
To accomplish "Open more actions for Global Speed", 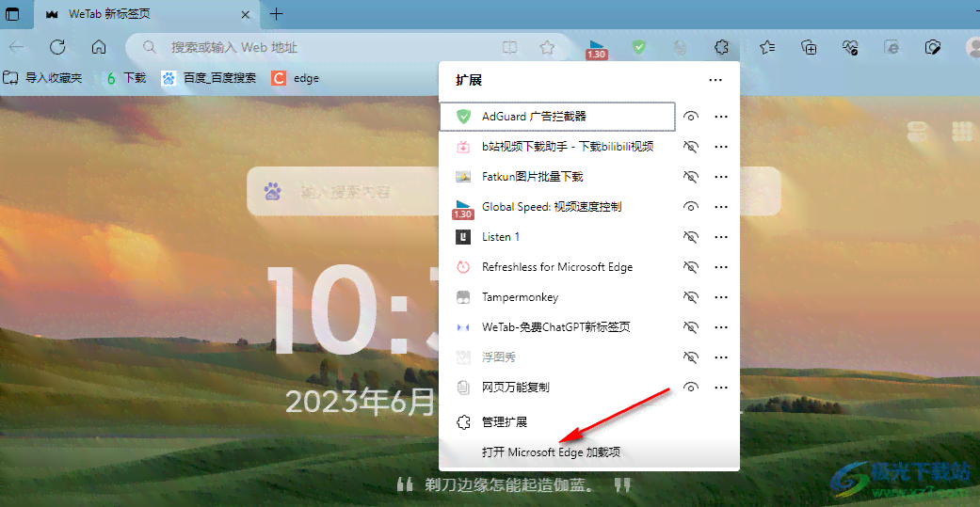I will [x=721, y=207].
